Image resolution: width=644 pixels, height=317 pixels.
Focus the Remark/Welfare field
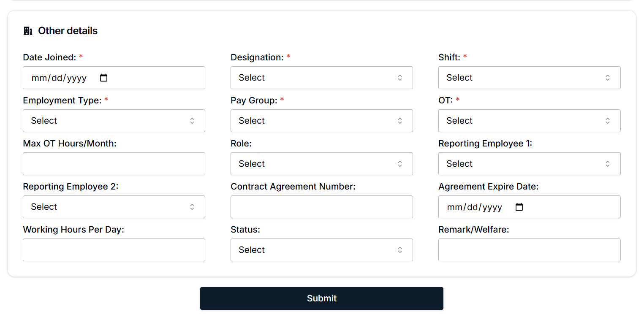529,250
